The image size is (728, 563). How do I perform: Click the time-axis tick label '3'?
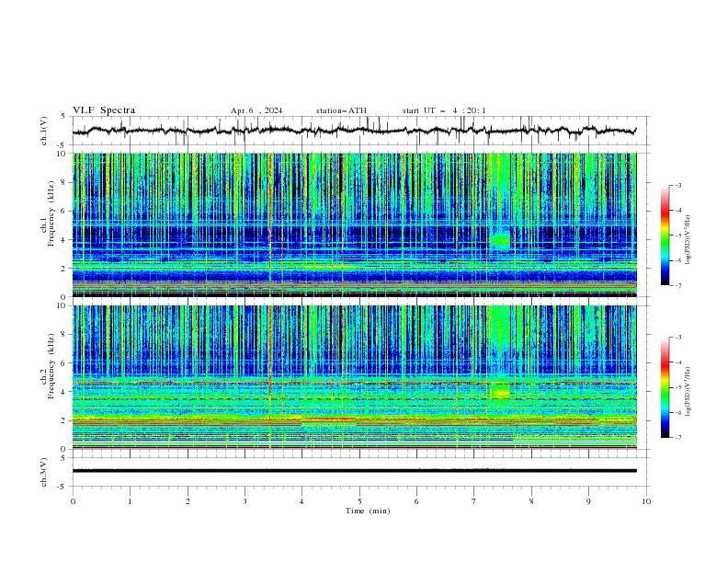click(245, 501)
